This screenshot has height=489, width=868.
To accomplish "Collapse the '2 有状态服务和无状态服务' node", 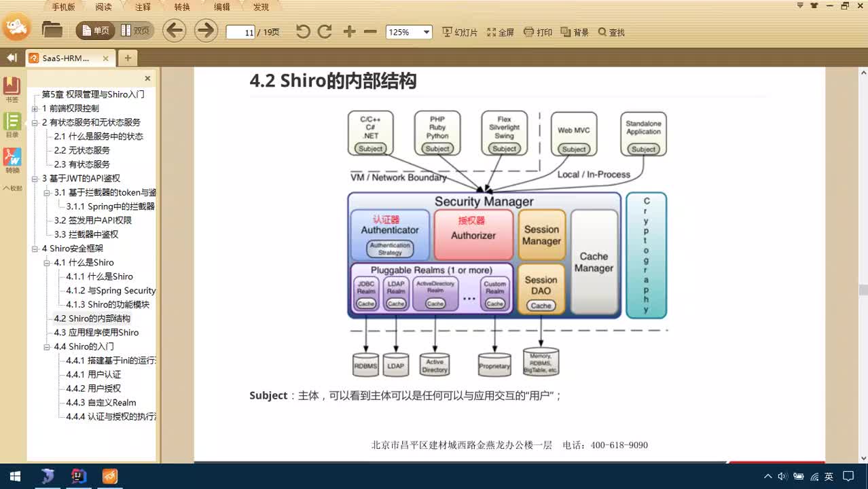I will pyautogui.click(x=35, y=123).
